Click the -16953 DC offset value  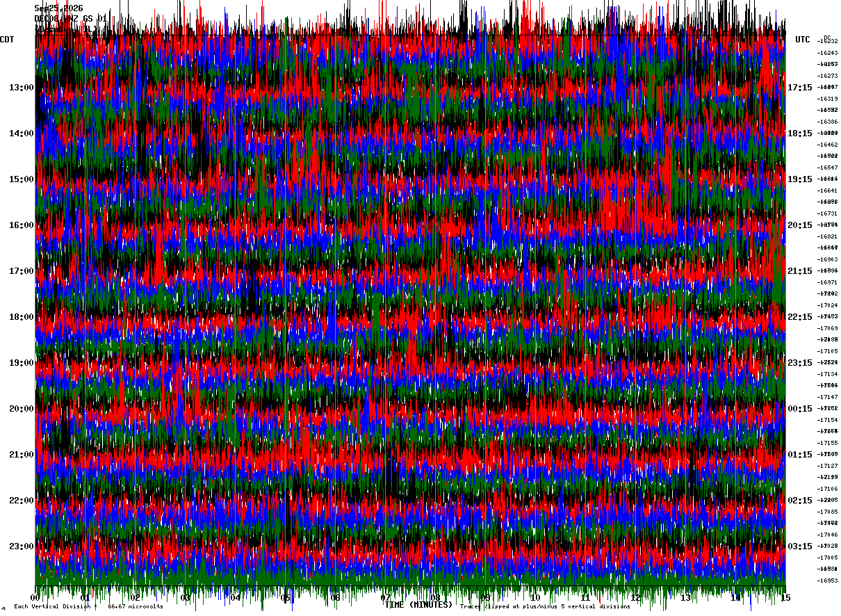click(828, 581)
